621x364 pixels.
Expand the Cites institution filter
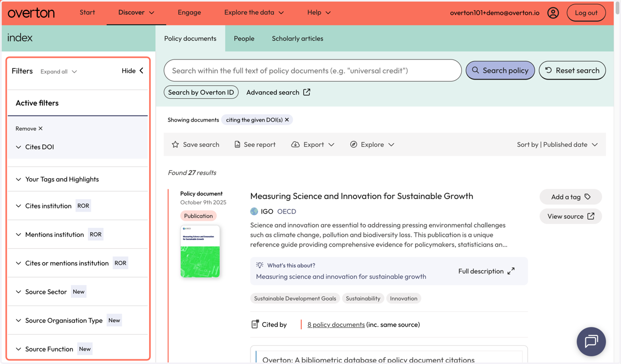tap(78, 206)
